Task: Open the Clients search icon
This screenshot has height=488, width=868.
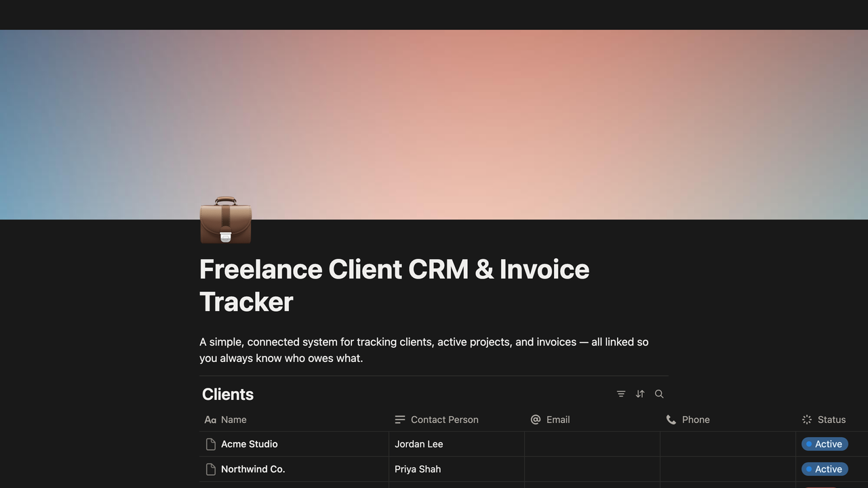Action: [659, 394]
